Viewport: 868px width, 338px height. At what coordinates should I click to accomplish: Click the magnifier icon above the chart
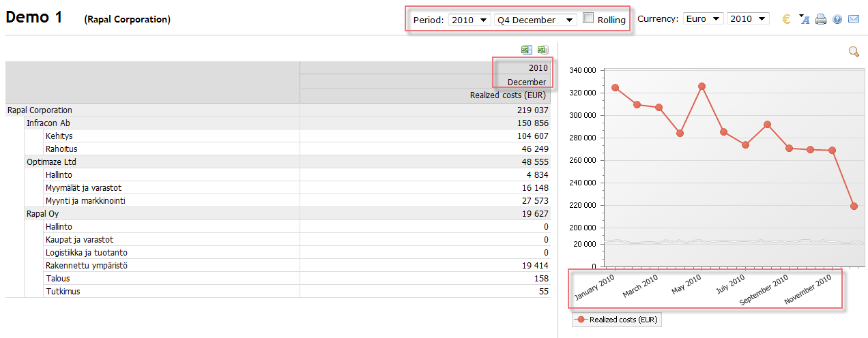853,52
